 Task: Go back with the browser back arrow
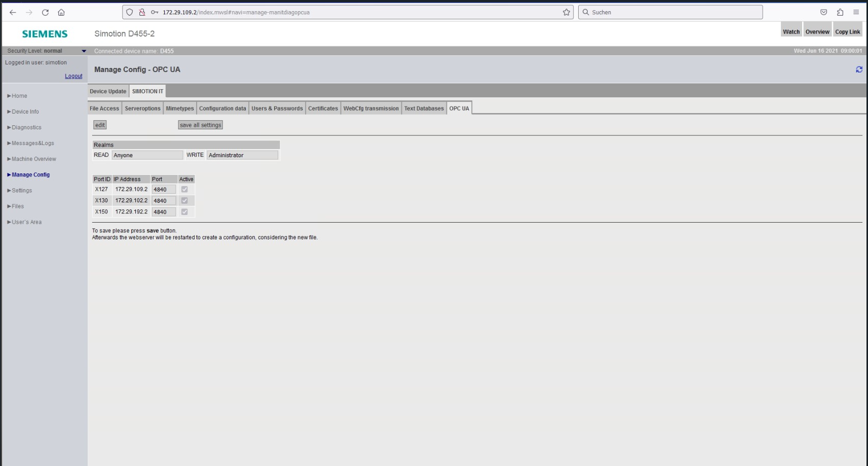(x=13, y=12)
